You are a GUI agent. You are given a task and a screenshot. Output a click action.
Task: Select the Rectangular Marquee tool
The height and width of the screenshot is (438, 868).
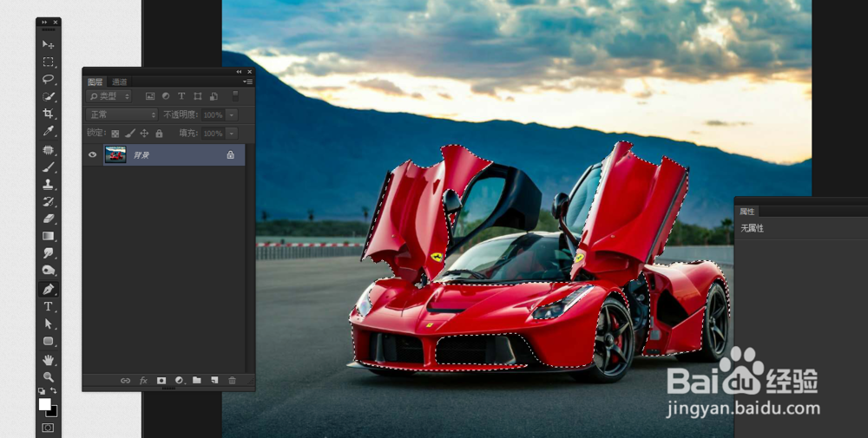coord(48,62)
